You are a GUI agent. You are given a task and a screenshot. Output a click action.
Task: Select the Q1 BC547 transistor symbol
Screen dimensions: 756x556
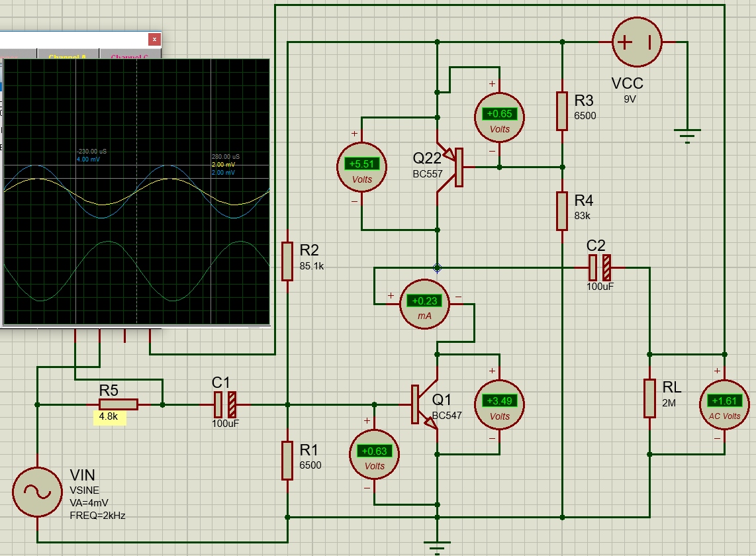click(x=425, y=404)
